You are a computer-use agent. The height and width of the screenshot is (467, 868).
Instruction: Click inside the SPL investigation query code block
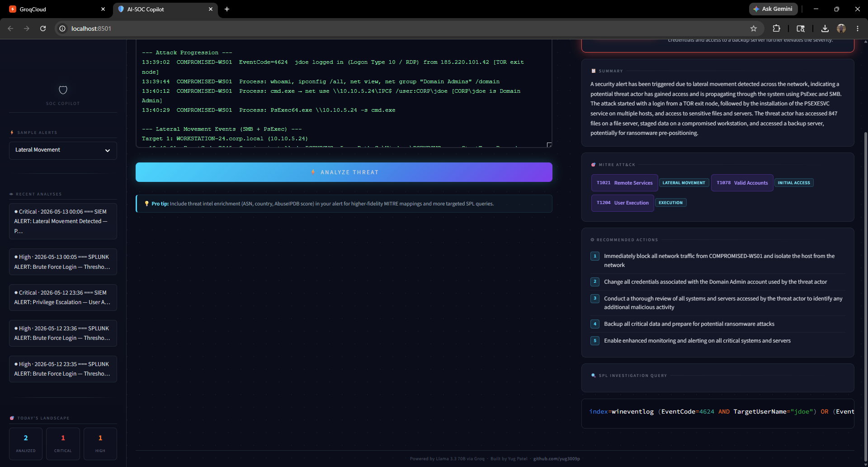[718, 413]
